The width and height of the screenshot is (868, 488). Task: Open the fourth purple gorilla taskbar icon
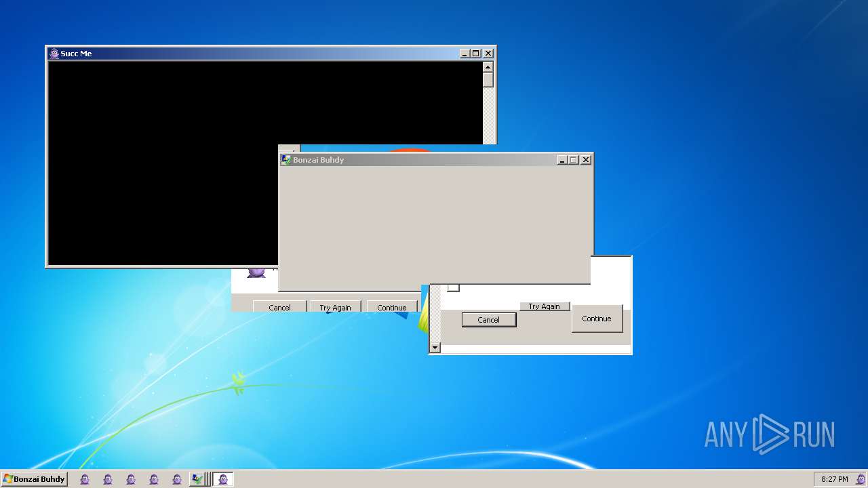[x=154, y=479]
